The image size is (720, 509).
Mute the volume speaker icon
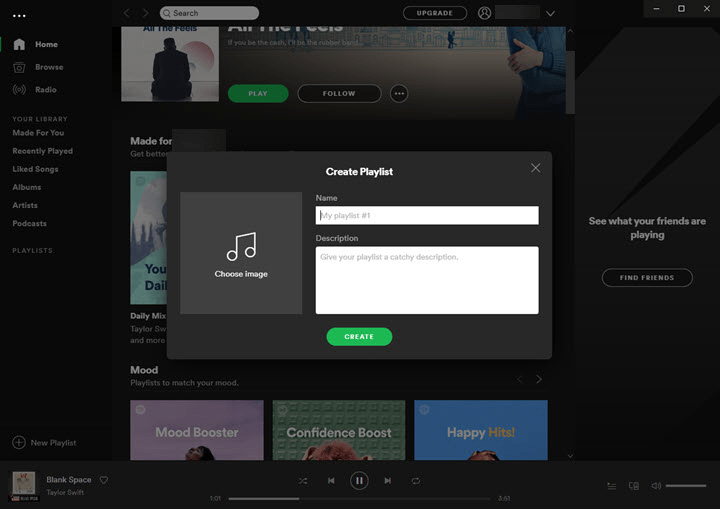[x=656, y=486]
